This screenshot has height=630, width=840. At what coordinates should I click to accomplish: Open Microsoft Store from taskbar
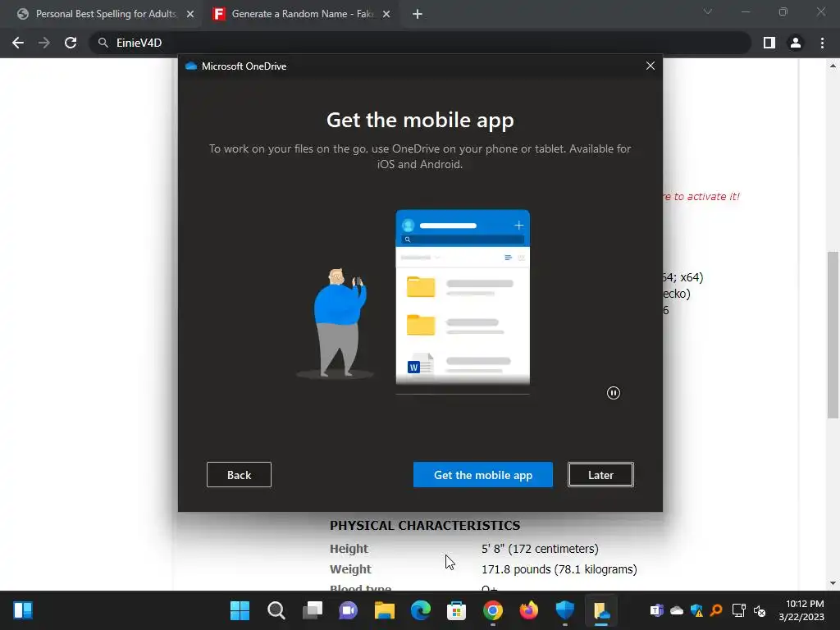pyautogui.click(x=456, y=610)
